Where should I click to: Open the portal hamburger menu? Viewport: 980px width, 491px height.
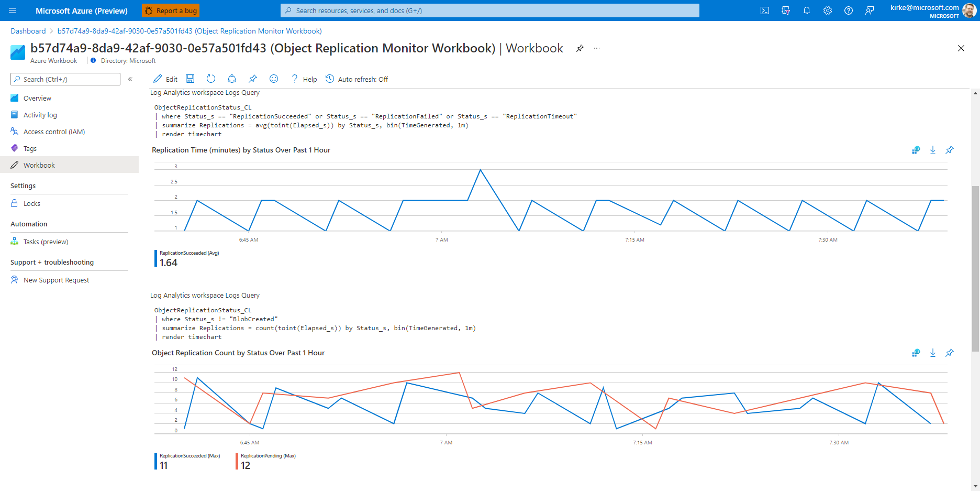pyautogui.click(x=13, y=10)
